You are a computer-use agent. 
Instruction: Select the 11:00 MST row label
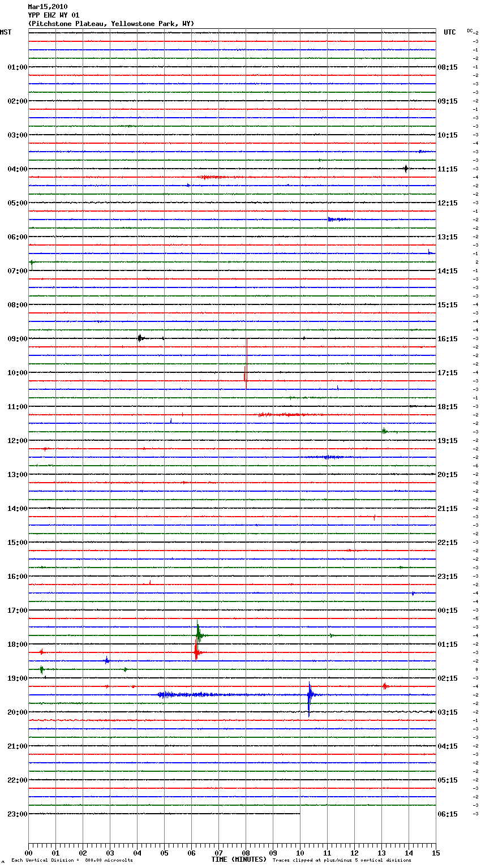pos(18,407)
